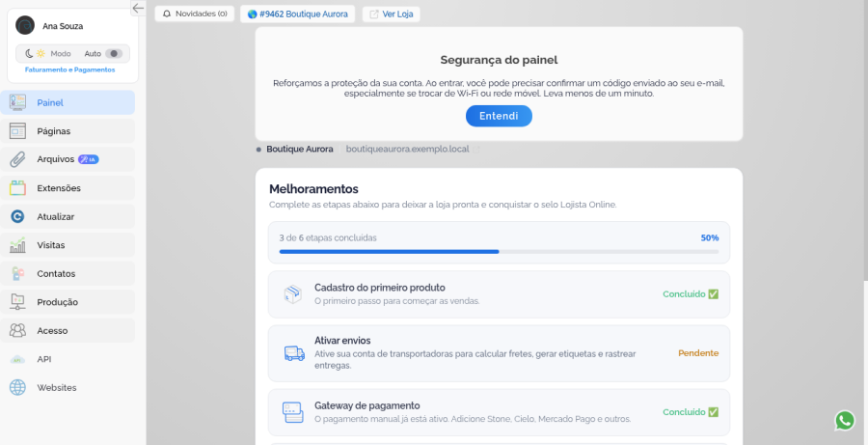The height and width of the screenshot is (445, 868).
Task: Open WhatsApp chat floating button
Action: pos(845,421)
